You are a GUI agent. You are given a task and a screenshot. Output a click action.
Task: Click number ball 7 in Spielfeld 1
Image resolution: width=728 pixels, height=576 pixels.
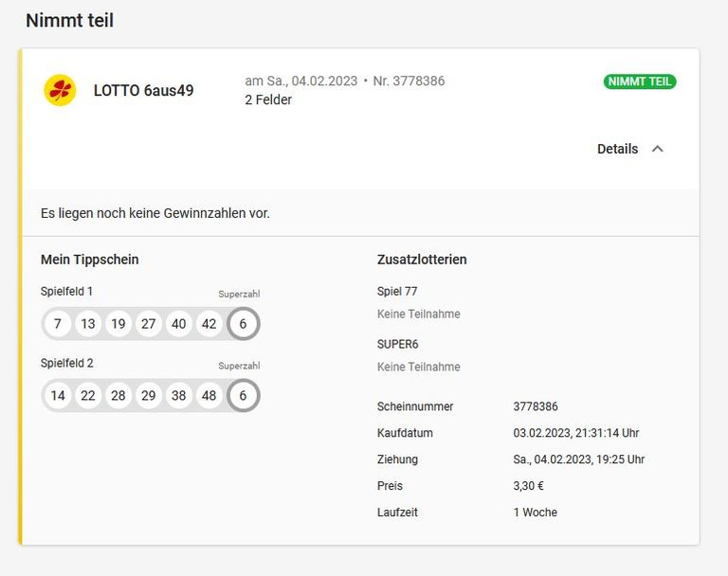[x=58, y=323]
